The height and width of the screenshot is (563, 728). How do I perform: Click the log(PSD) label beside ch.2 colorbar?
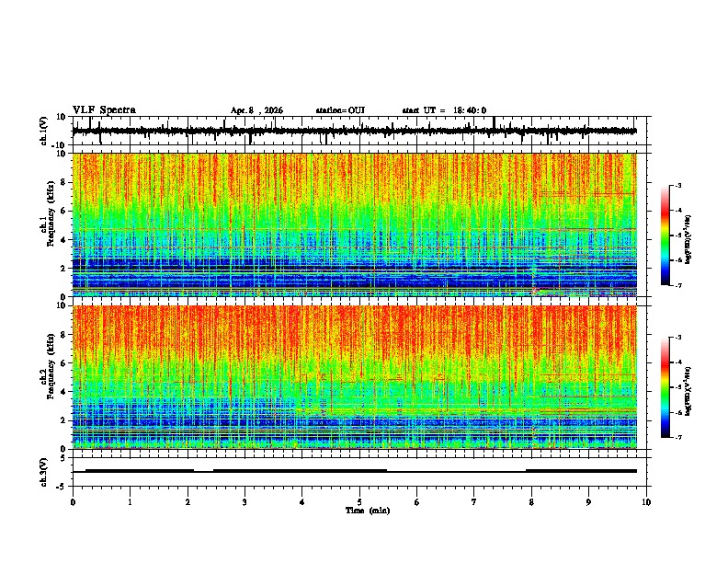coord(688,391)
